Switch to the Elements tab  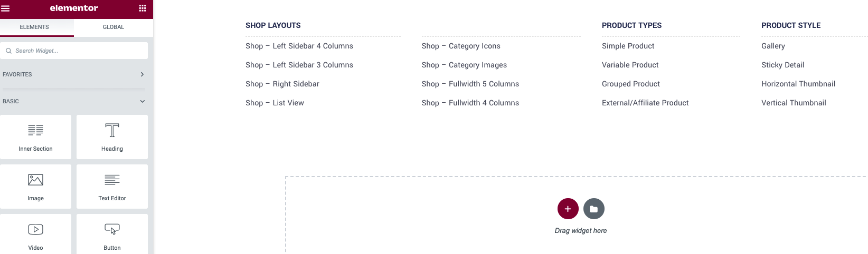(x=34, y=27)
